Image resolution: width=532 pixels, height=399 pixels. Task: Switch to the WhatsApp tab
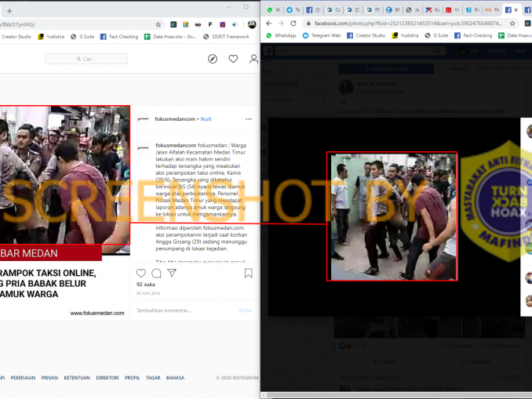(274, 10)
